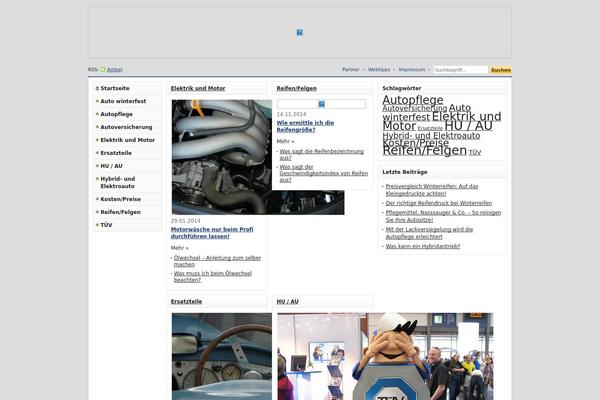This screenshot has height=400, width=600.
Task: Open the Elektrik und Motor section heading
Action: pos(198,88)
